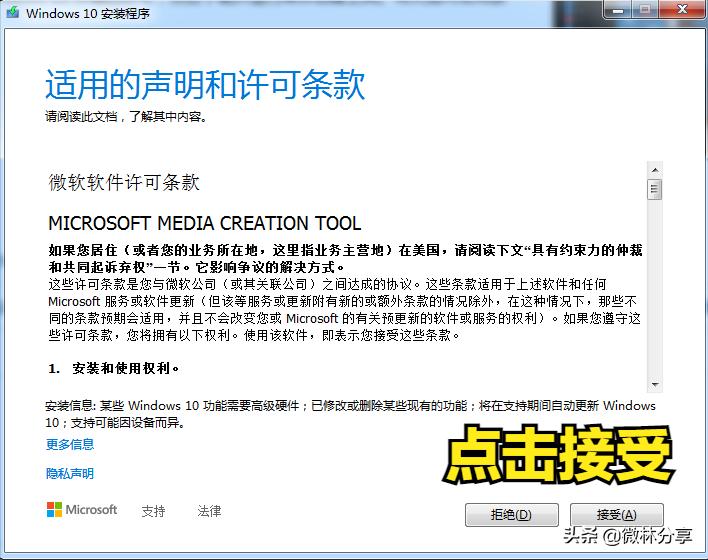Click the heading 微软软件许可条款

pos(124,182)
